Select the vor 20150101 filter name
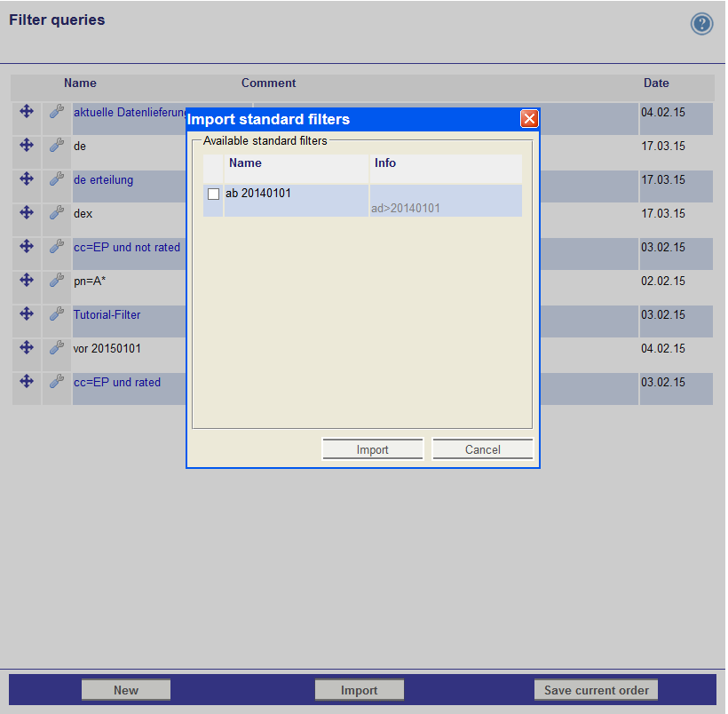The image size is (728, 714). (x=107, y=348)
